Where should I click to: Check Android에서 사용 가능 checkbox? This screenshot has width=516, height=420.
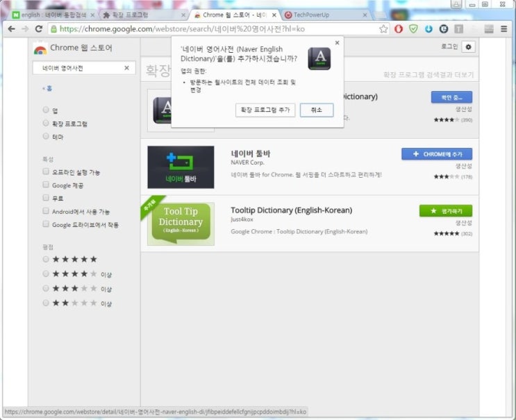point(46,211)
